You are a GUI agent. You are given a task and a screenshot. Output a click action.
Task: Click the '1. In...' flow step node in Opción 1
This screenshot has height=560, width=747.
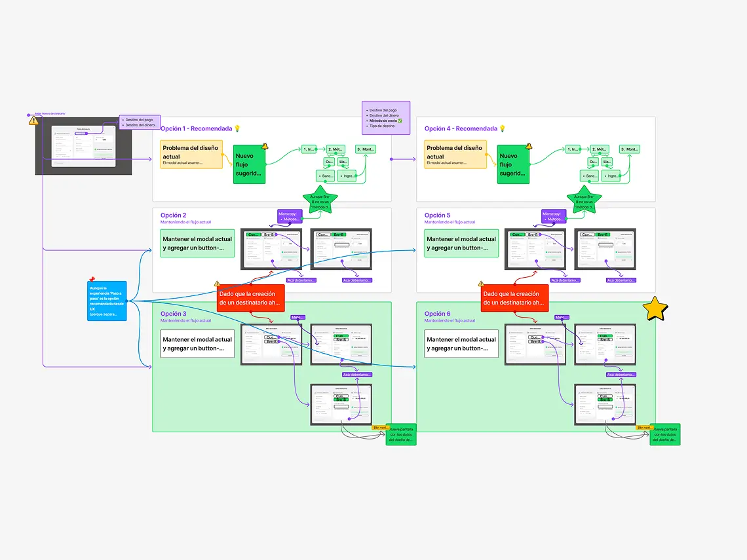click(x=309, y=149)
